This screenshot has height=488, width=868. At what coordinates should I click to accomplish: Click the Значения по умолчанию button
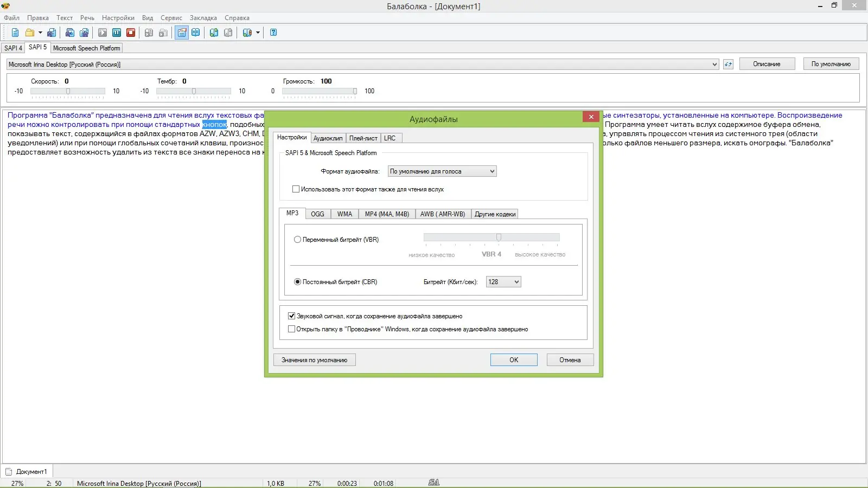[315, 360]
